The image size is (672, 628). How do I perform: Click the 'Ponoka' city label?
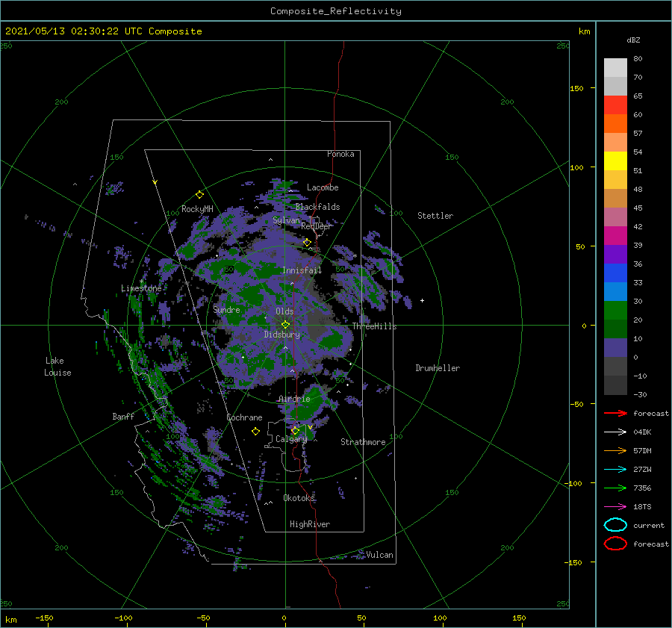(x=340, y=154)
